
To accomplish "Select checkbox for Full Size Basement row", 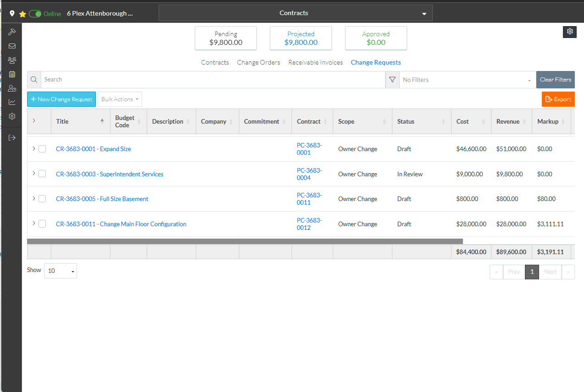I will click(42, 199).
